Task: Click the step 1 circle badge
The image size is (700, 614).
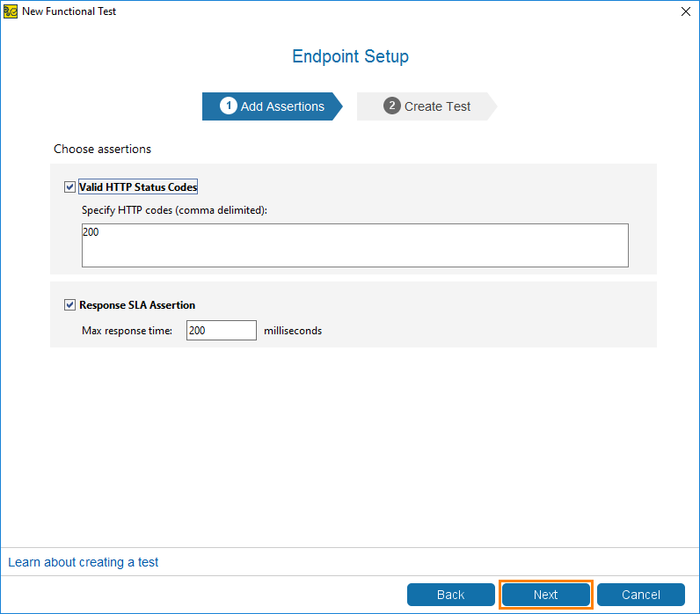Action: (x=228, y=106)
